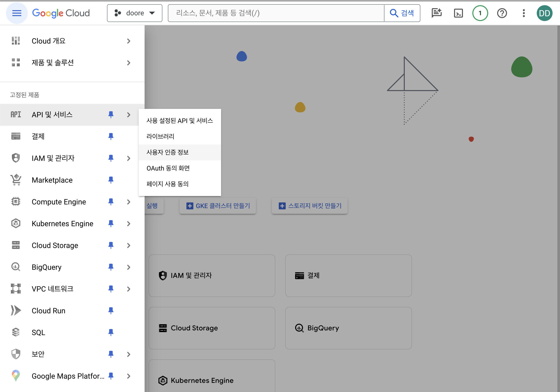Unpin Marketplace from pinned products
560x392 pixels.
tap(111, 180)
